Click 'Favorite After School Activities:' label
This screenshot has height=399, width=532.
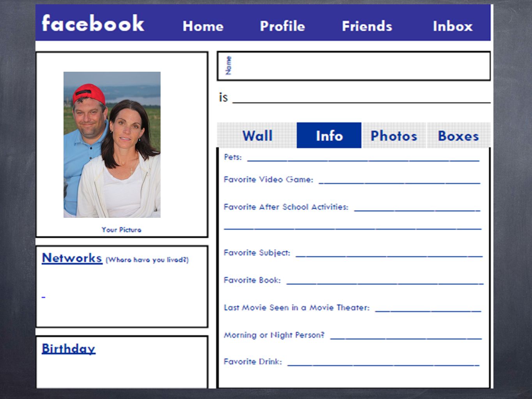coord(286,207)
